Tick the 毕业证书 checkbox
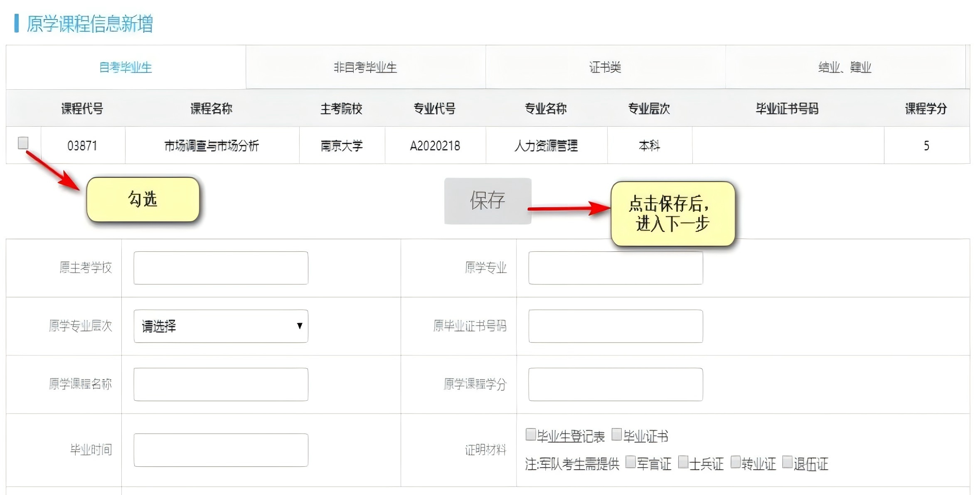The image size is (980, 495). pos(617,434)
